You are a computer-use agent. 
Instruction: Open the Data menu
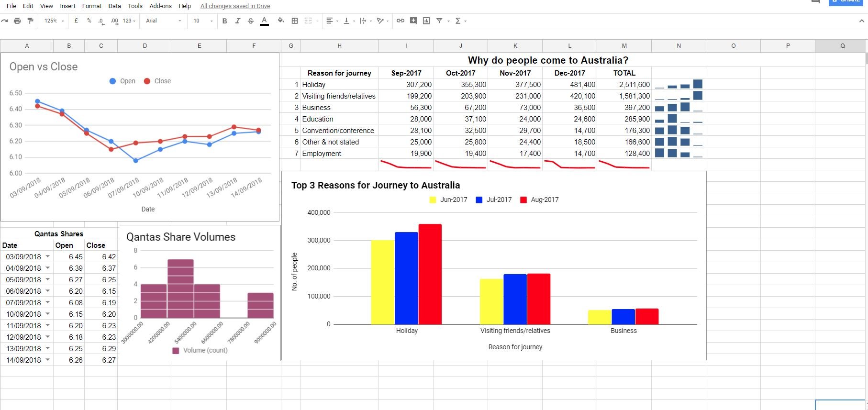(x=114, y=6)
